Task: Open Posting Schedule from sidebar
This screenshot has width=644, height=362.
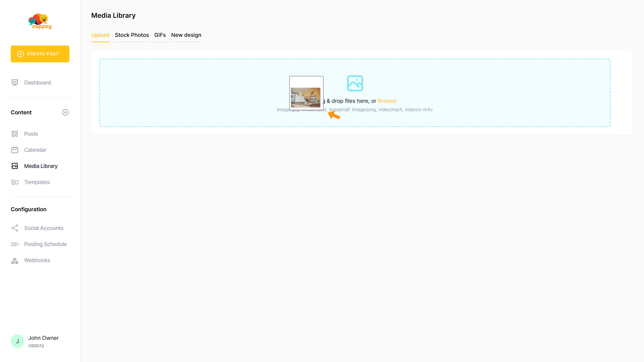Action: click(x=45, y=244)
